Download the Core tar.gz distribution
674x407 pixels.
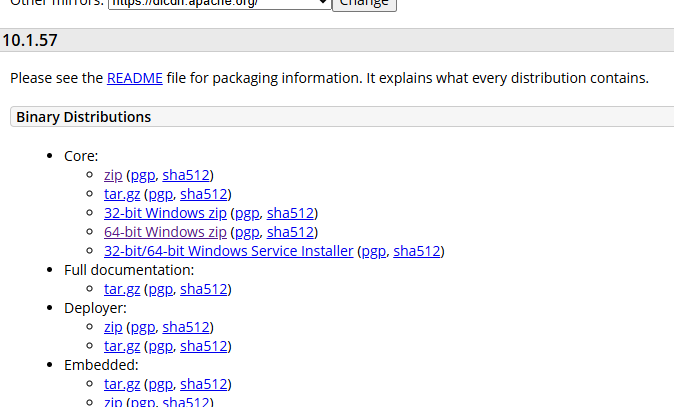(x=122, y=194)
